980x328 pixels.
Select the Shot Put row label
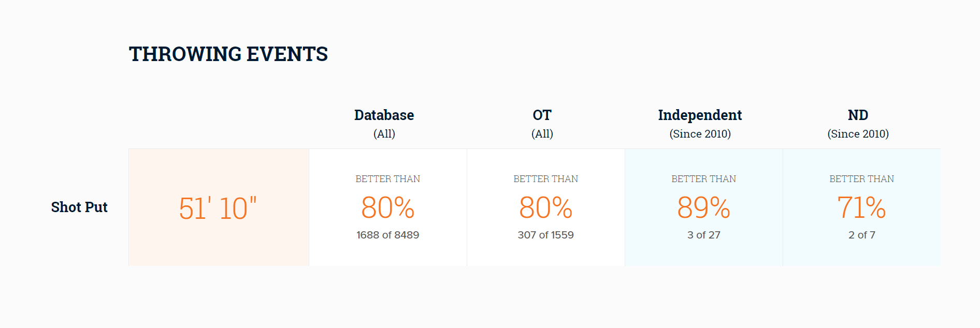(x=79, y=207)
